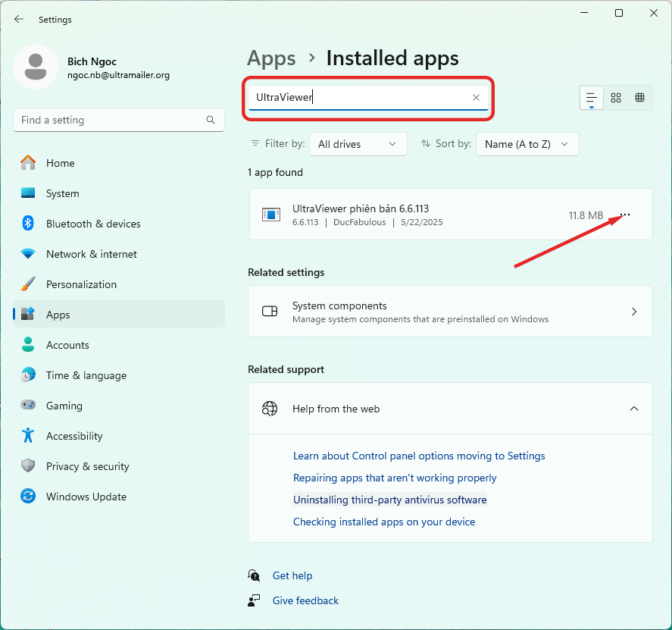Switch to table view of installed apps
The image size is (672, 630).
(x=639, y=98)
